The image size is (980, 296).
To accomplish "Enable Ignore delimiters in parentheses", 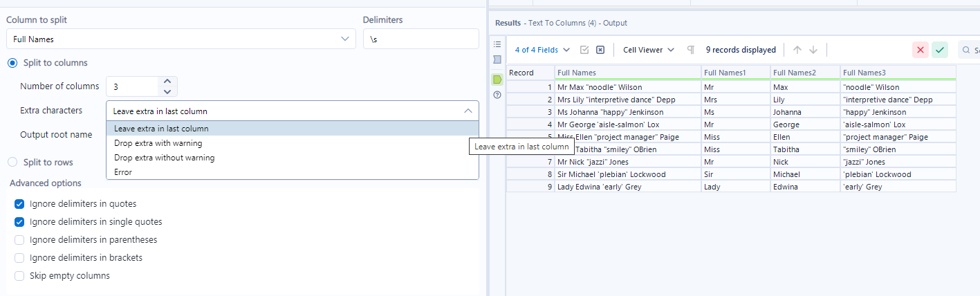I will [19, 240].
